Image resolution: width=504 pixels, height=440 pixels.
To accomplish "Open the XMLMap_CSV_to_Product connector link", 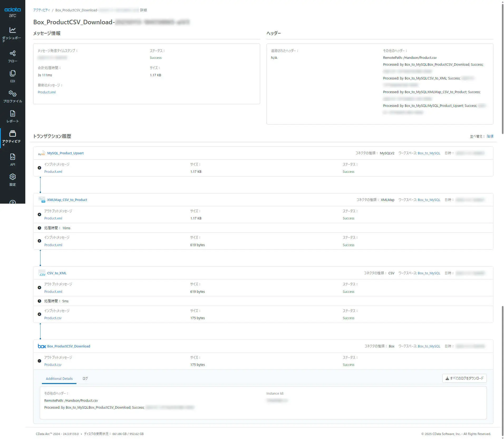I will tap(67, 200).
